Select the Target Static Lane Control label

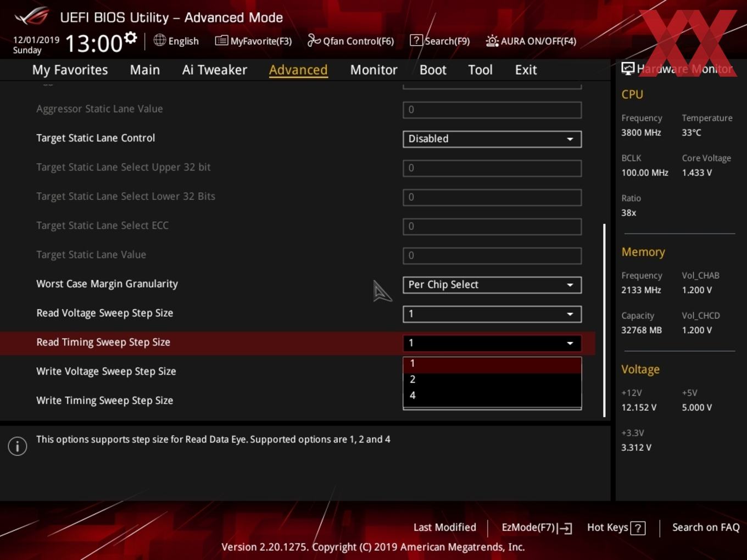(x=96, y=138)
